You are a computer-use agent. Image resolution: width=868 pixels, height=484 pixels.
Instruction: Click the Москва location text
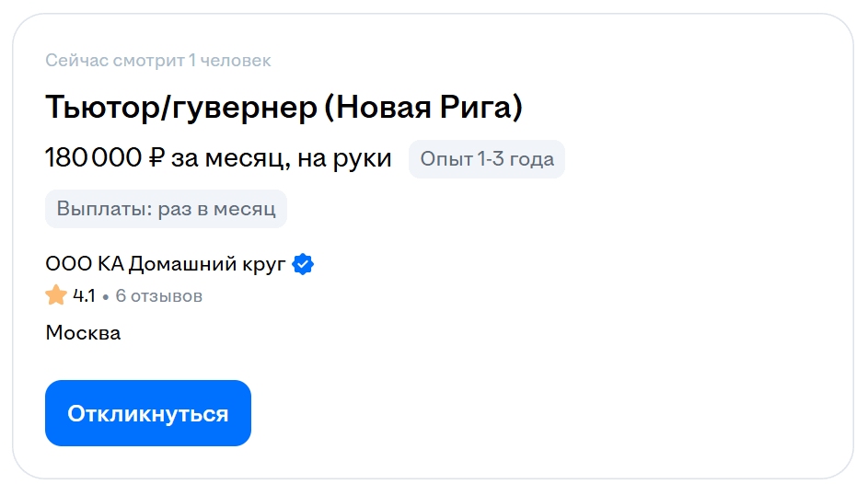pos(83,333)
